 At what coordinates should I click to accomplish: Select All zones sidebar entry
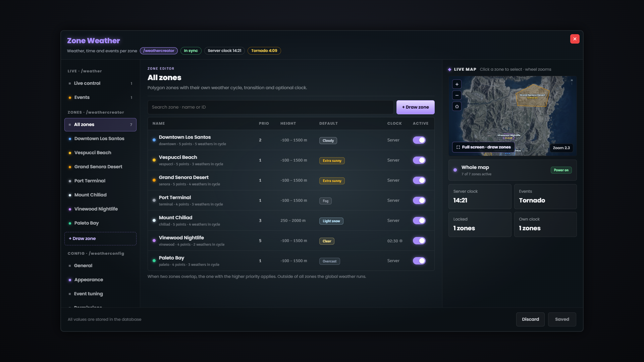tap(100, 125)
